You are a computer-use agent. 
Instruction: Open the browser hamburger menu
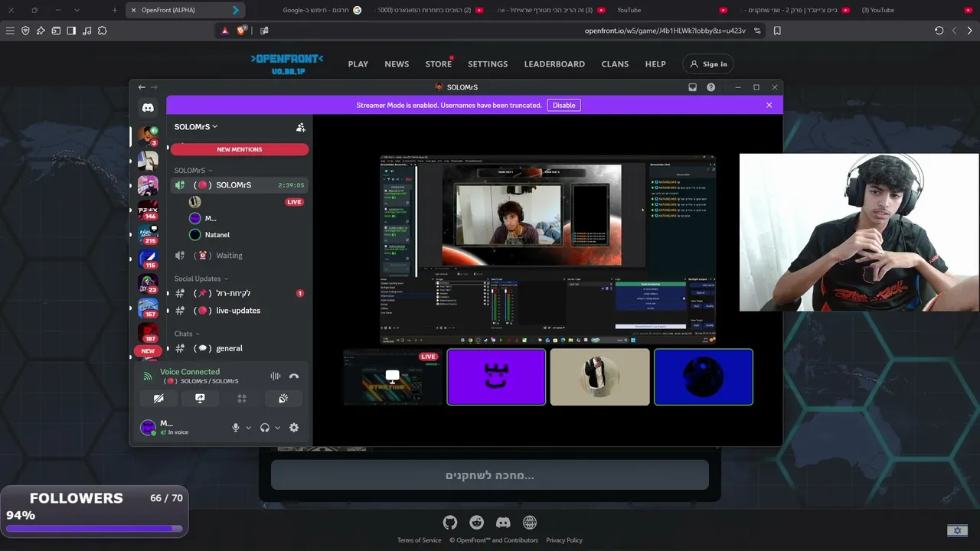click(x=10, y=31)
